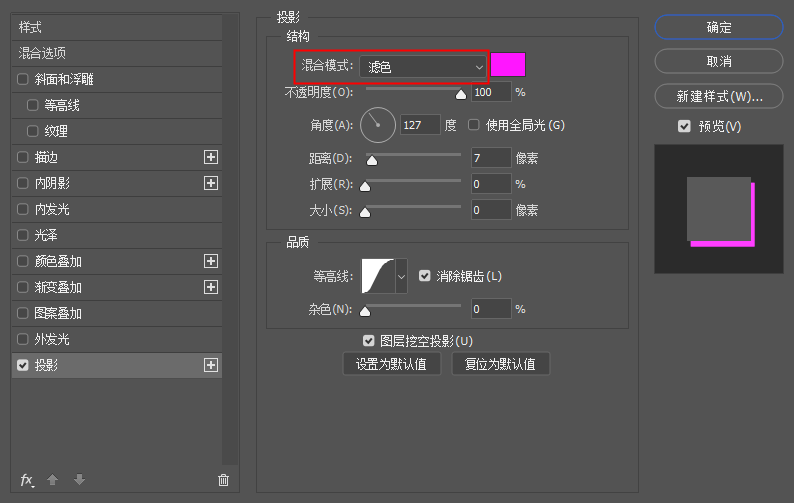Open 图案叠加 settings row

117,313
